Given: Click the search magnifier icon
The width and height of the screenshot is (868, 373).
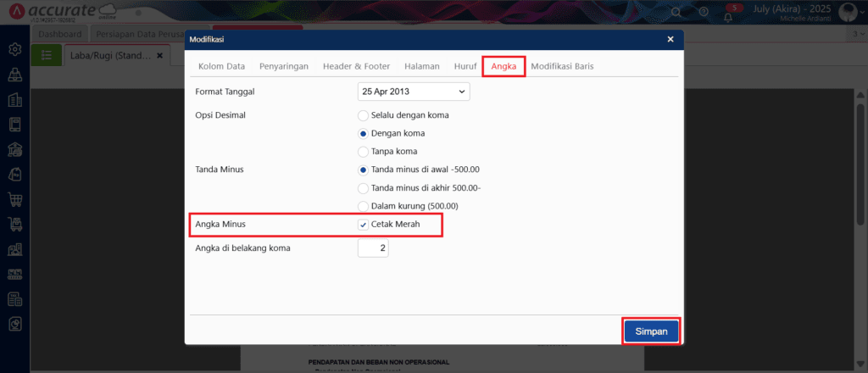Looking at the screenshot, I should [x=676, y=12].
